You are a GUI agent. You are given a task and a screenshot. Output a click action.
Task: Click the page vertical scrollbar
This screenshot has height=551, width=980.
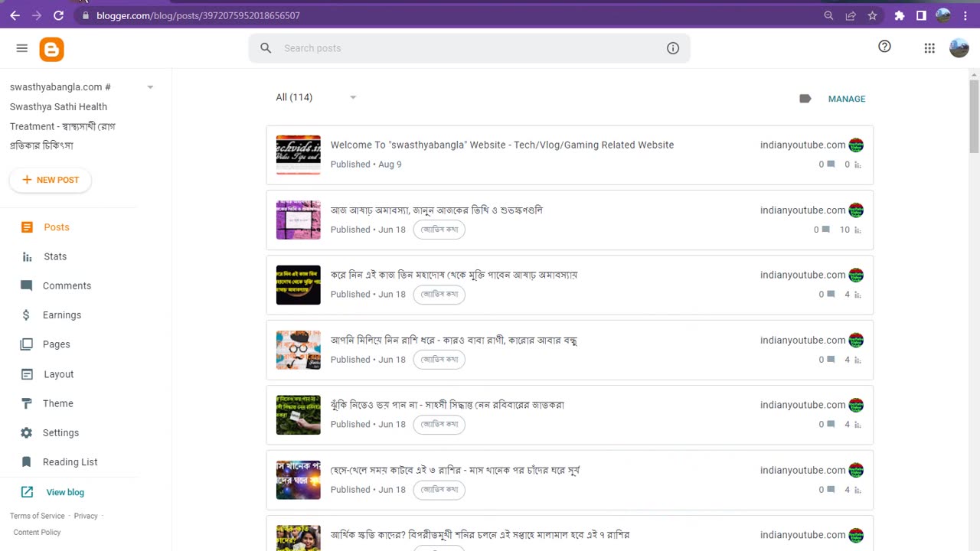click(x=974, y=115)
